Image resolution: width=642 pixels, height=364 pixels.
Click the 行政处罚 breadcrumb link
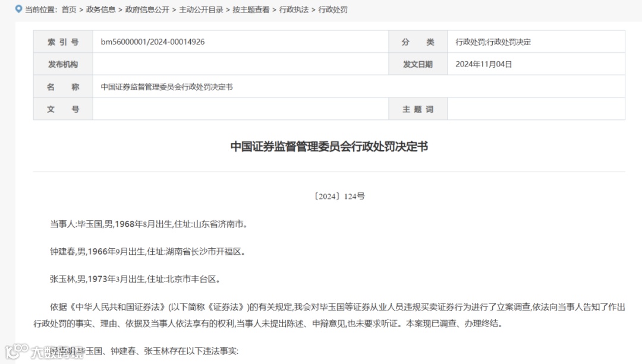pos(333,10)
